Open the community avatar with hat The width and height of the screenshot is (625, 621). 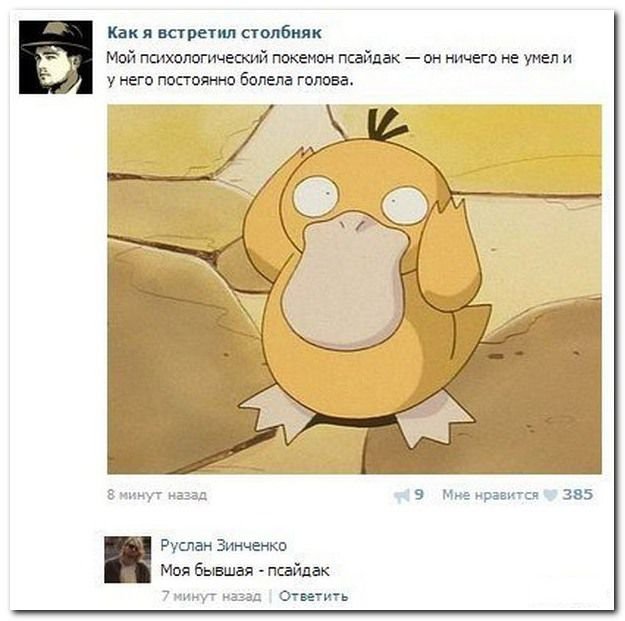56,57
